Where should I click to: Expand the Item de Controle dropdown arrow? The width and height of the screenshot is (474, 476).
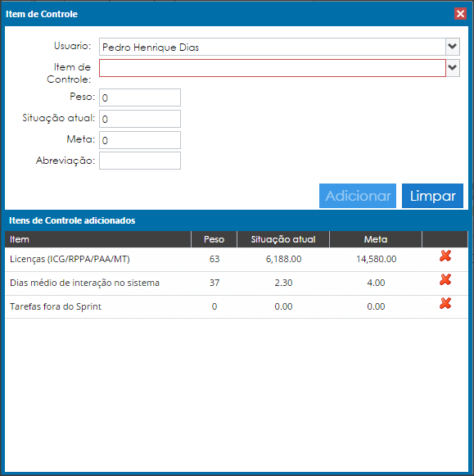[x=453, y=68]
